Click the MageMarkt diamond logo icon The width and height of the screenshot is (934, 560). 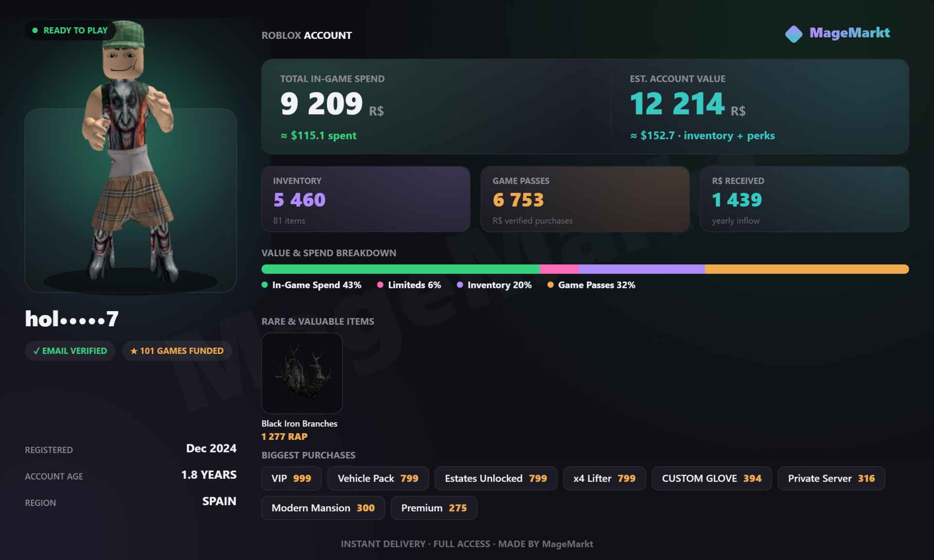tap(793, 34)
